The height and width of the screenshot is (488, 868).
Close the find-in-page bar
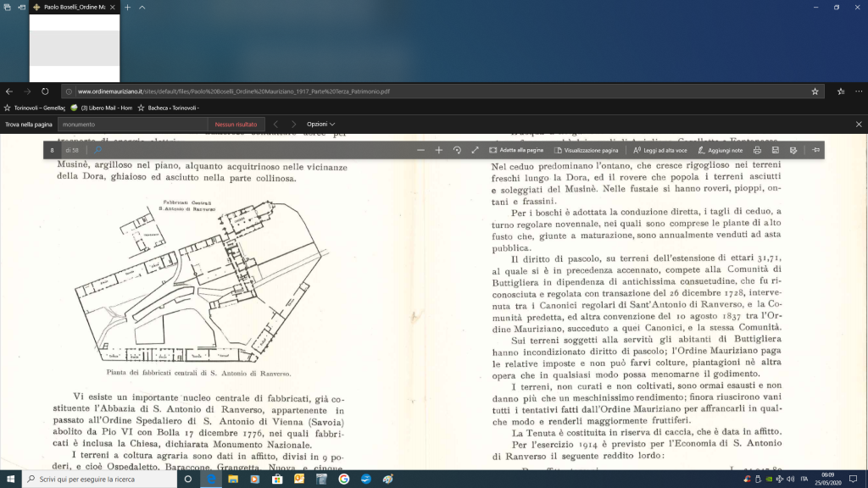coord(859,125)
